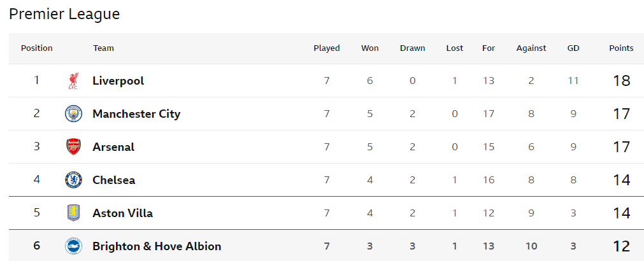Click Liverpool's 18 points value
Screen dimensions: 644x261
point(621,80)
